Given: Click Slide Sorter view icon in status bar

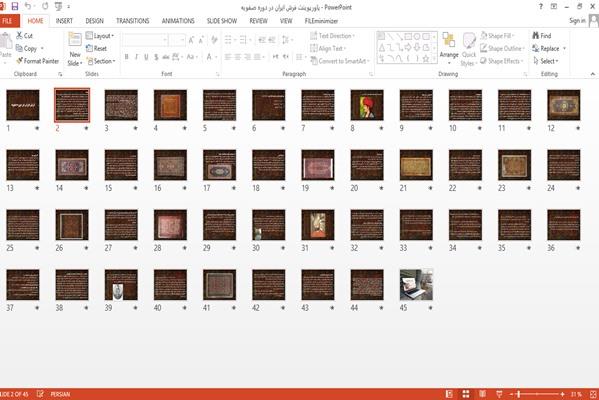Looking at the screenshot, I should (466, 394).
